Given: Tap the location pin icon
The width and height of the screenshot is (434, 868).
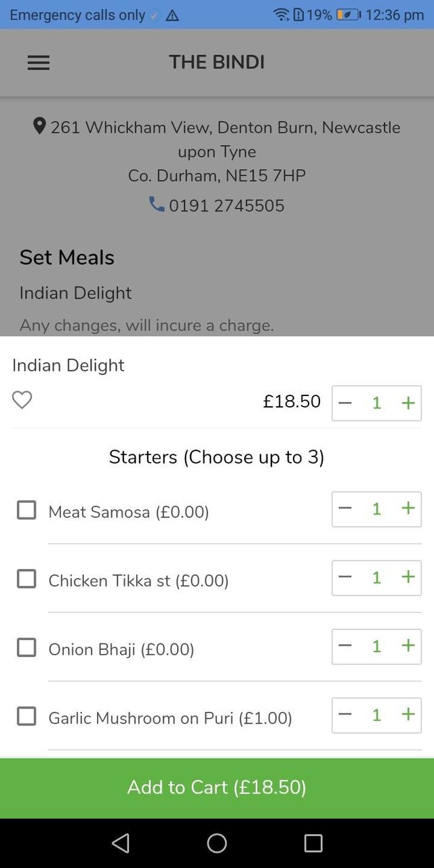Looking at the screenshot, I should 39,126.
